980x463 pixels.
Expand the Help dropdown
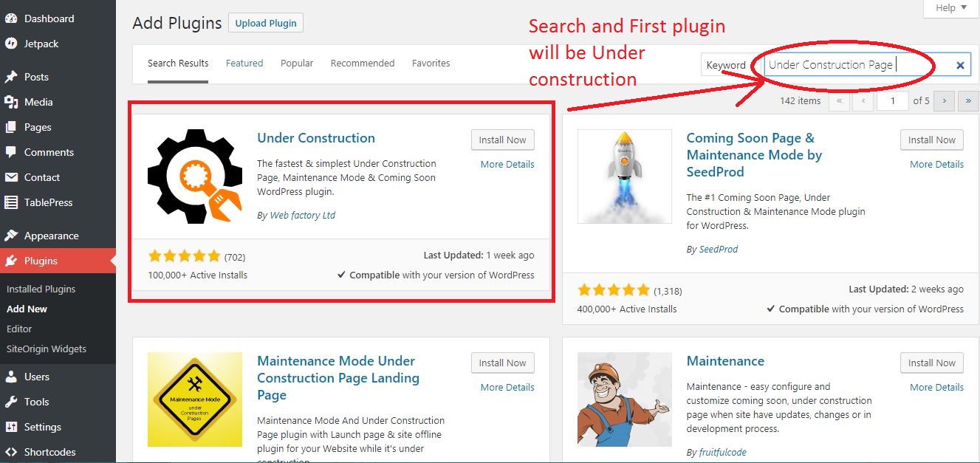click(946, 8)
